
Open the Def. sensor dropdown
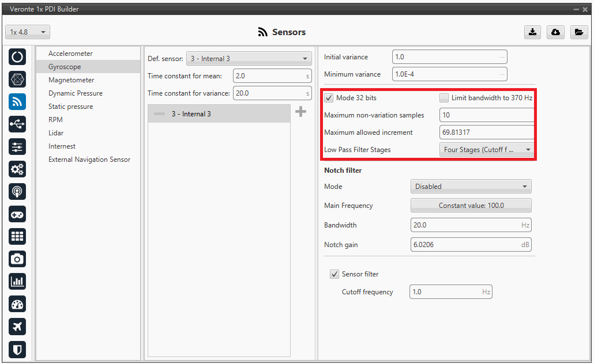249,59
